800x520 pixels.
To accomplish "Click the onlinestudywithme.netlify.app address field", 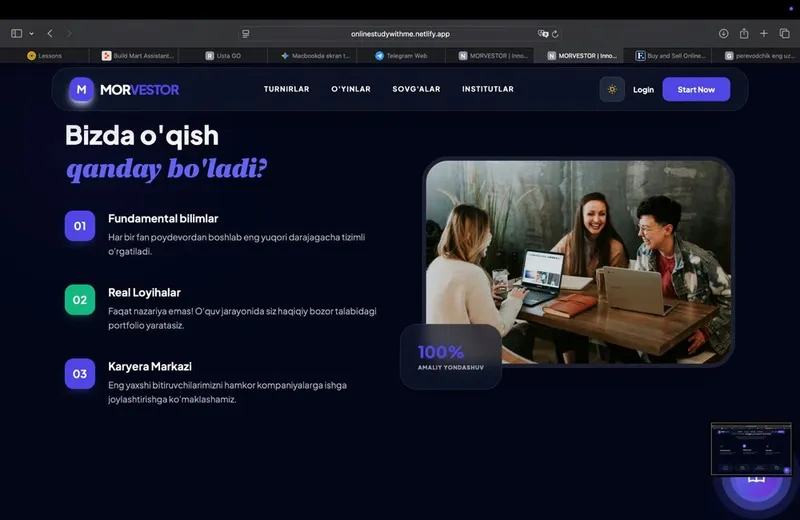I will 400,34.
